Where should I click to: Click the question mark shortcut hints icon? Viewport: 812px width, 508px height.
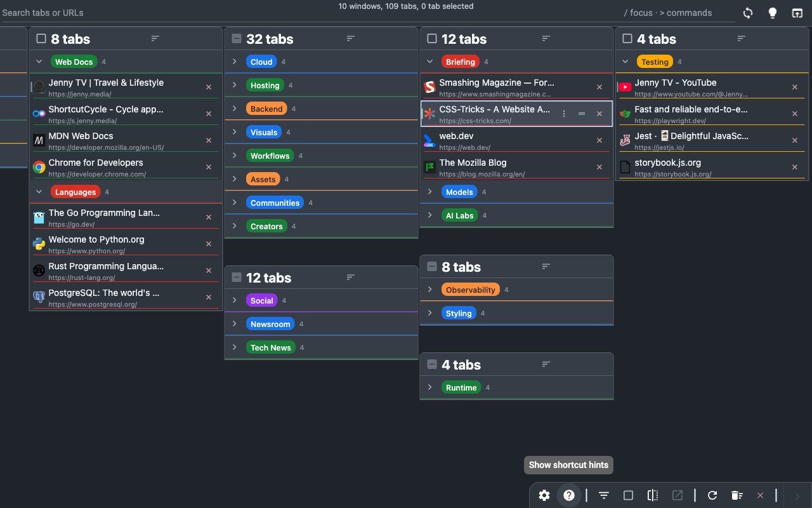pyautogui.click(x=569, y=495)
